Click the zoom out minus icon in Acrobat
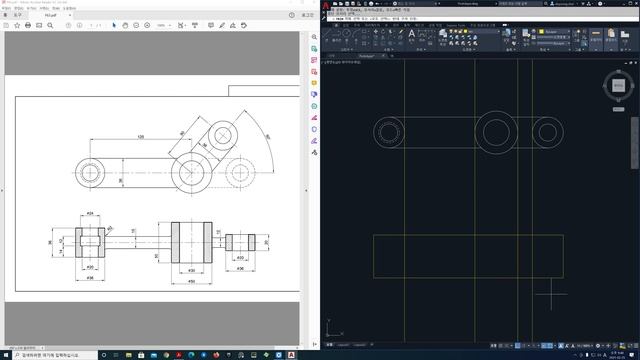The height and width of the screenshot is (360, 640). pos(136,25)
